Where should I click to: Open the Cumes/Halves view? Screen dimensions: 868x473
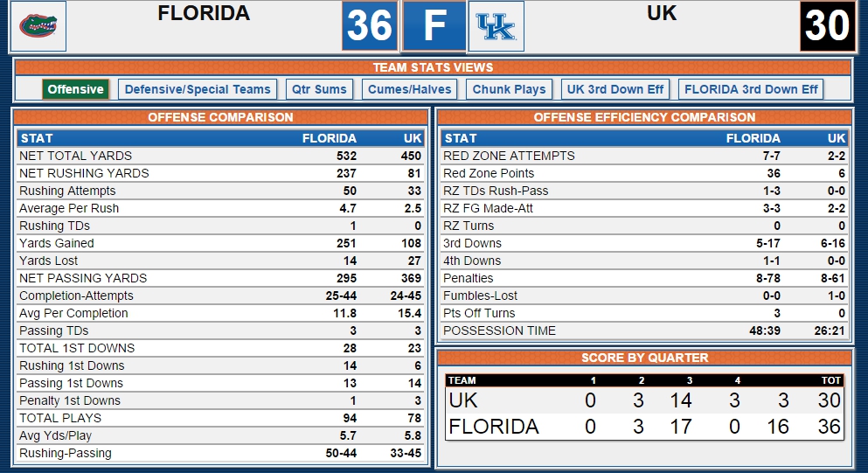coord(410,89)
